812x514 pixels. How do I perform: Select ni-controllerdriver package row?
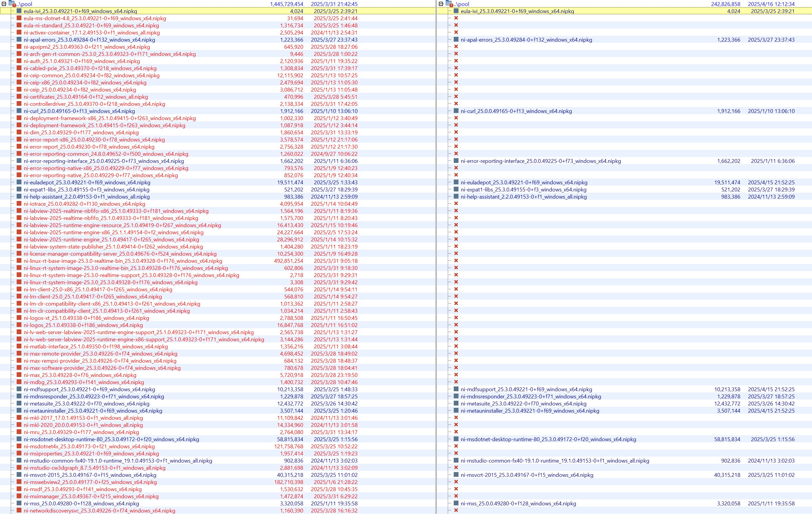click(95, 104)
